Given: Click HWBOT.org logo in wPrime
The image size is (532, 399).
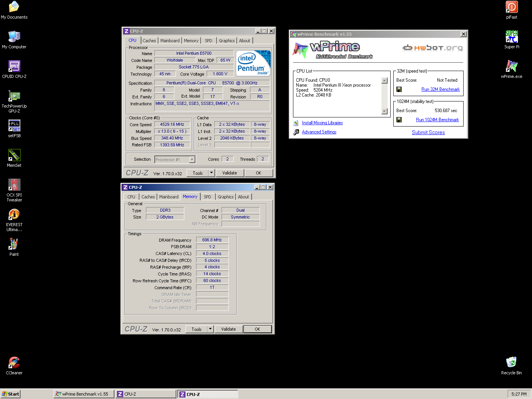Looking at the screenshot, I should point(433,48).
